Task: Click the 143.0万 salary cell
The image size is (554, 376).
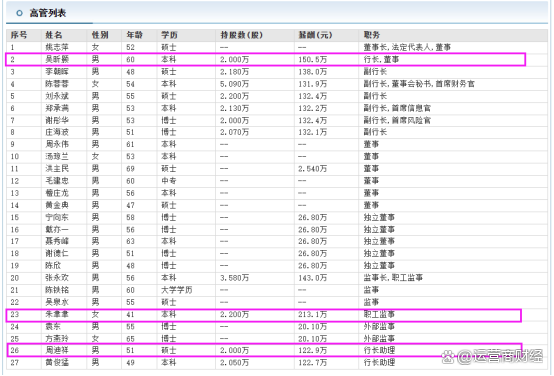Action: (x=313, y=278)
